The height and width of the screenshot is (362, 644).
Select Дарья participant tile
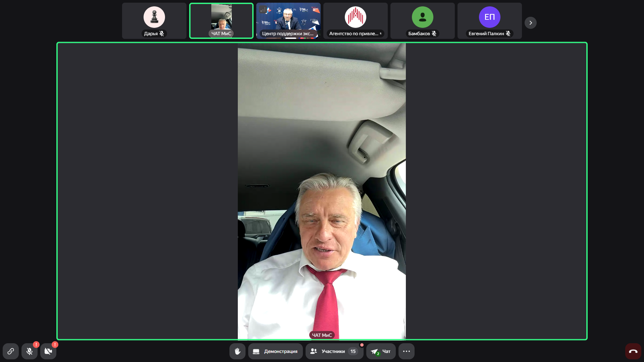154,21
